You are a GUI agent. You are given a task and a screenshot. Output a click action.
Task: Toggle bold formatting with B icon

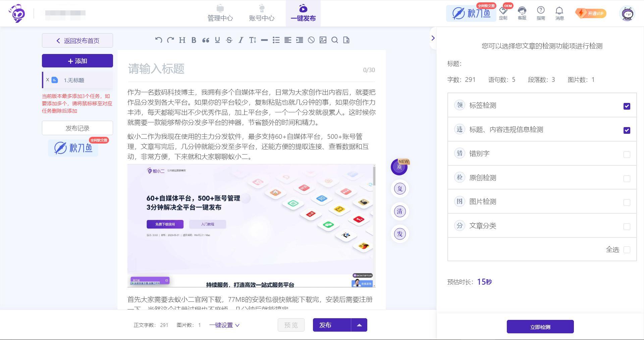click(x=194, y=40)
